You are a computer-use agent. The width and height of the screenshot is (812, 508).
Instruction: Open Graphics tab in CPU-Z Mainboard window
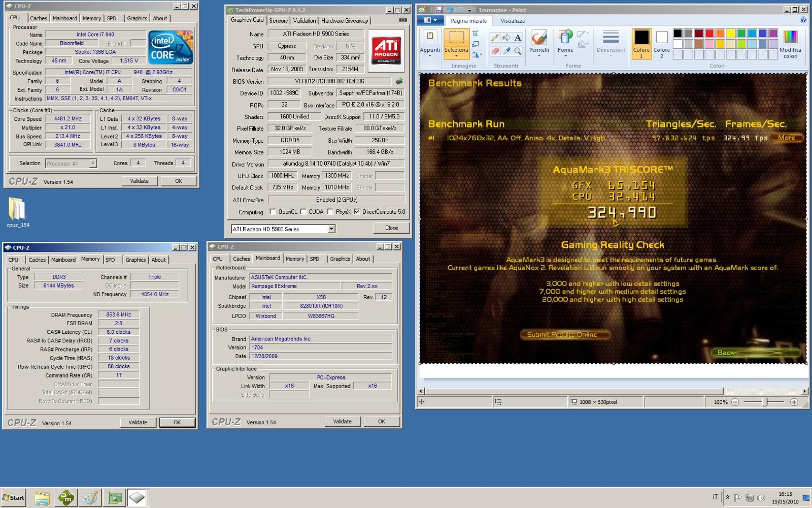click(x=340, y=259)
